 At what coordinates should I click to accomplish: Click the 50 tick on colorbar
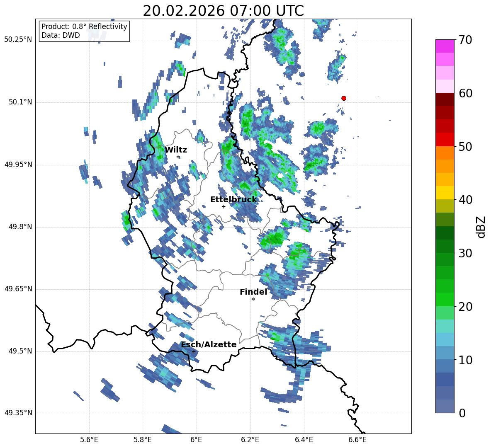(x=465, y=146)
